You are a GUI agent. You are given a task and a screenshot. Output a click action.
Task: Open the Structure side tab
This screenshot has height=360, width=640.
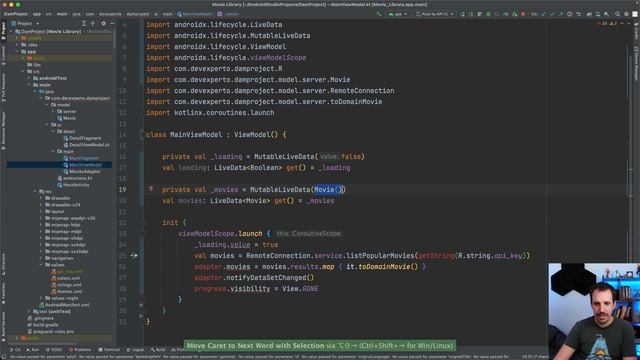click(x=3, y=263)
